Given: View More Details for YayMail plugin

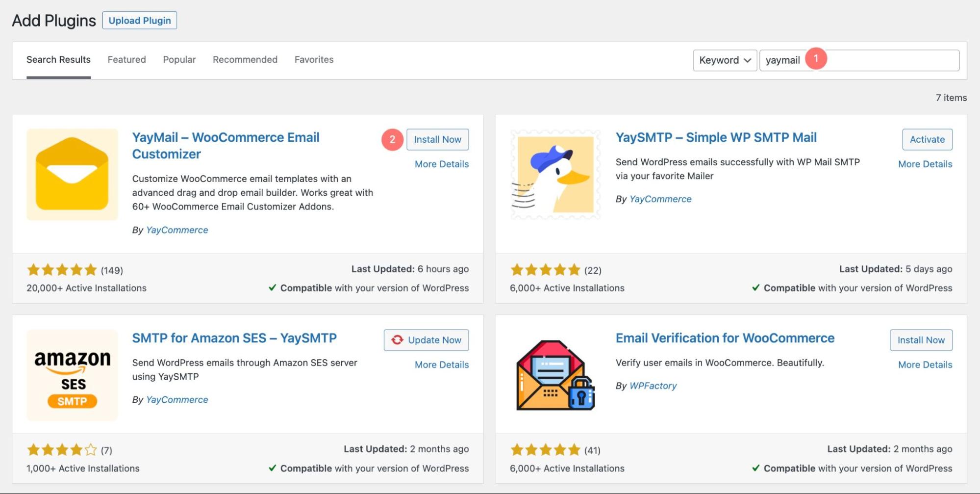Looking at the screenshot, I should 442,164.
